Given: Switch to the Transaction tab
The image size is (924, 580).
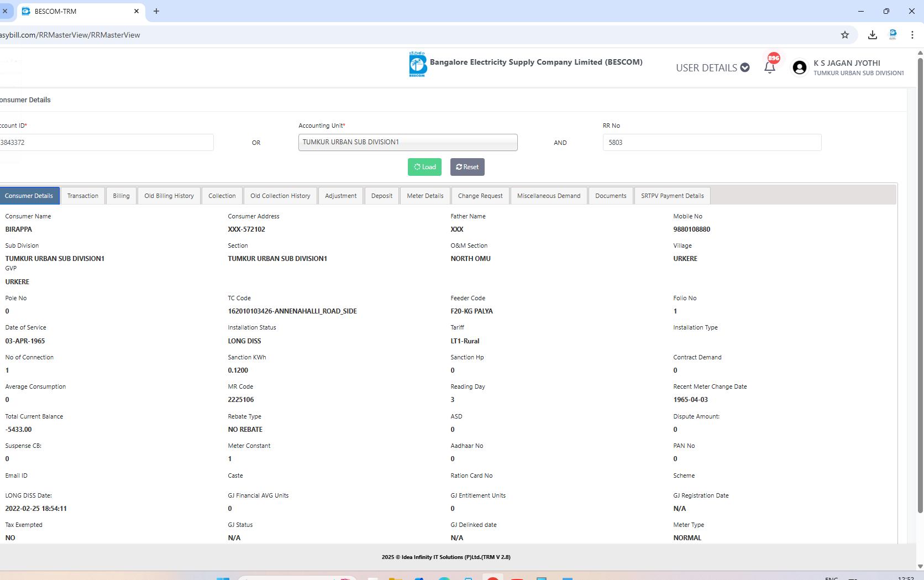Looking at the screenshot, I should tap(83, 196).
